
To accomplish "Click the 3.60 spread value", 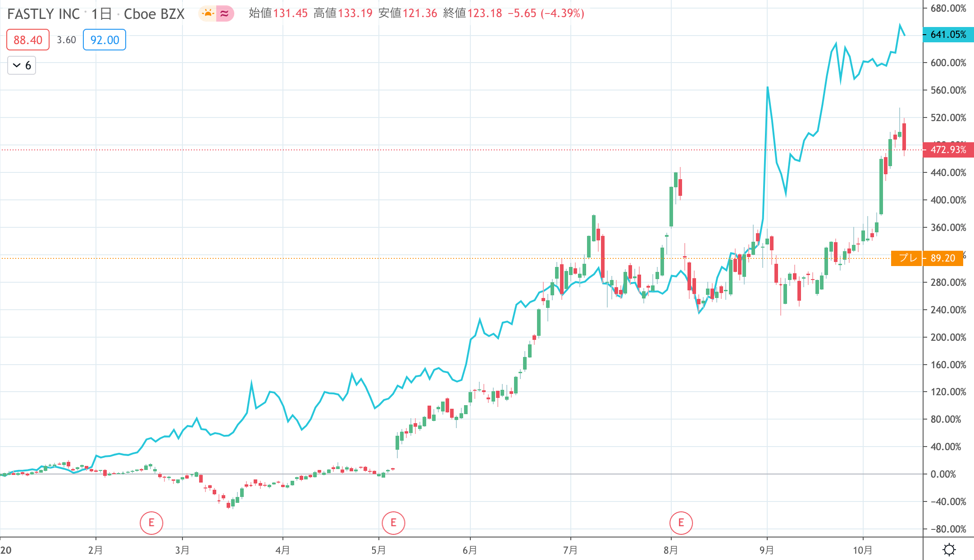I will 66,40.
